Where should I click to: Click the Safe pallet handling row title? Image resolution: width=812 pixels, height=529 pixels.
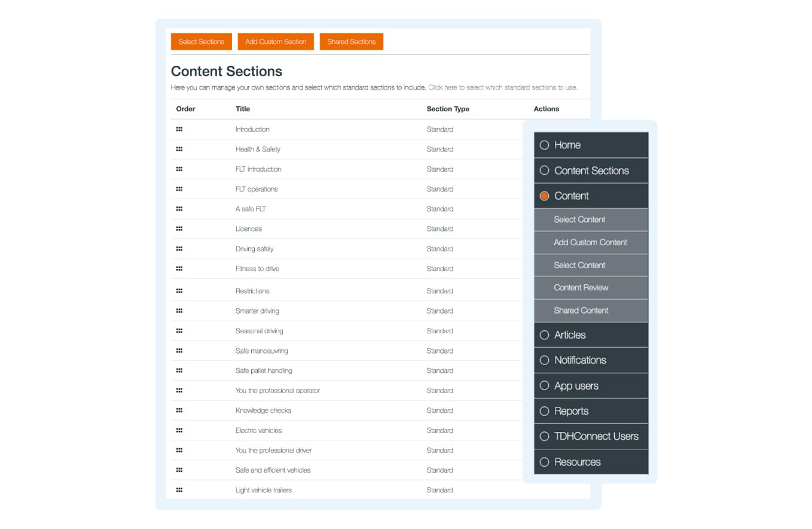[x=264, y=370]
